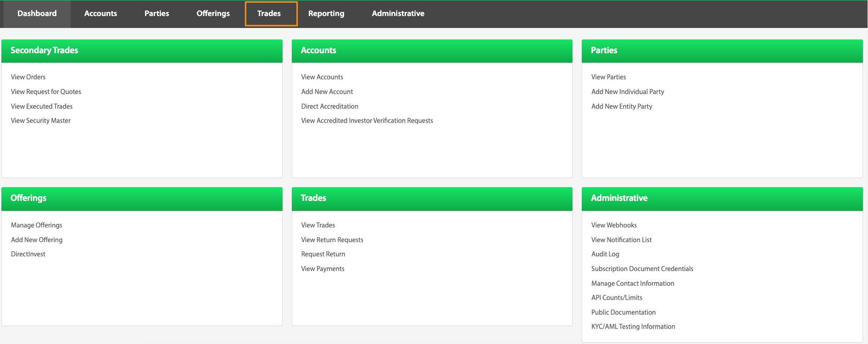Open Direct Accreditation link
Screen dimensions: 868x344
pos(329,106)
